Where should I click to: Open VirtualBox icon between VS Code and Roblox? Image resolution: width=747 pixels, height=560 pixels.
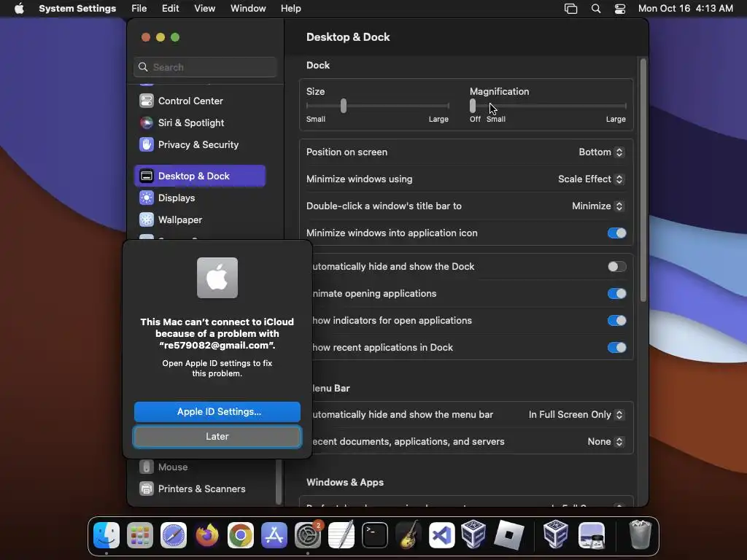[x=473, y=534]
